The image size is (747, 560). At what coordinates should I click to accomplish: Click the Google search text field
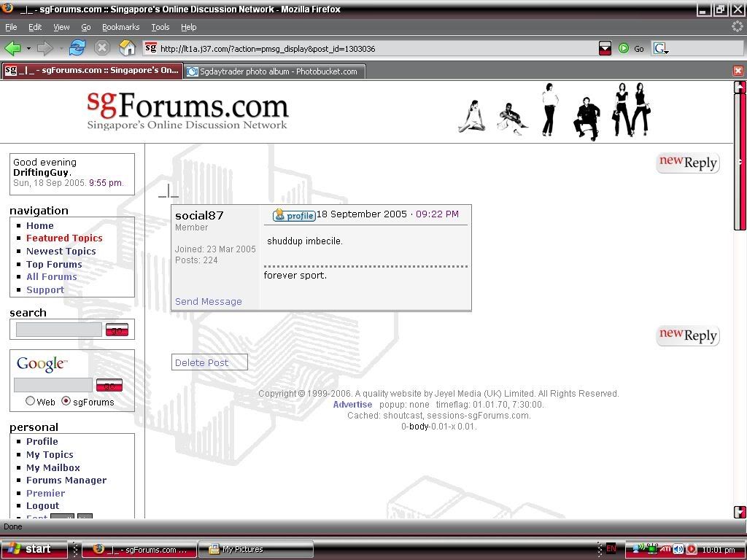[53, 385]
